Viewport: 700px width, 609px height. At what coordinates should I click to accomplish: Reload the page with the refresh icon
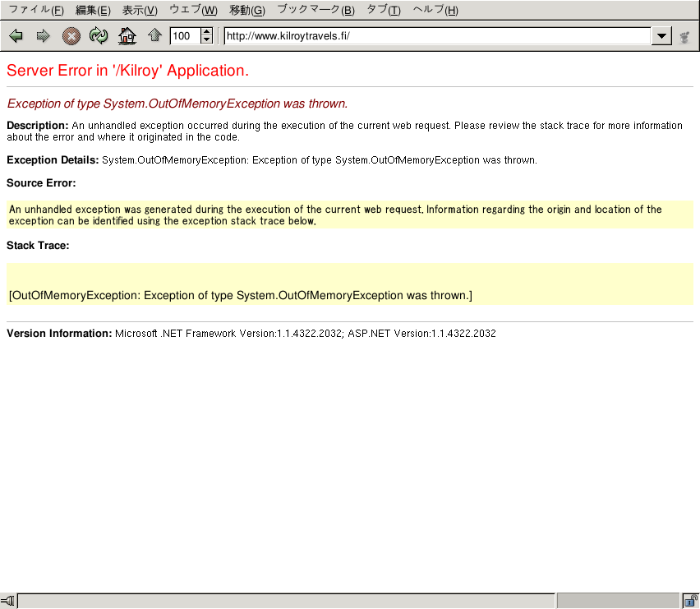[99, 36]
